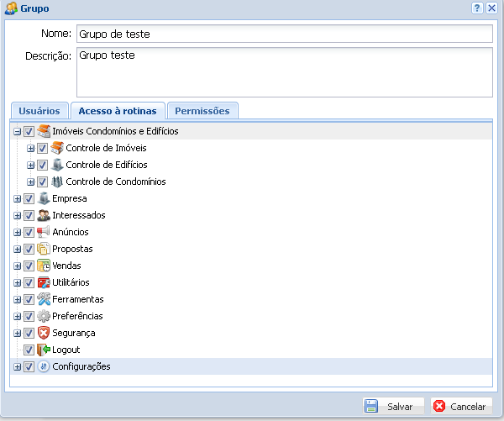The image size is (504, 421).
Task: Expand the Utilitários tree node
Action: tap(17, 283)
